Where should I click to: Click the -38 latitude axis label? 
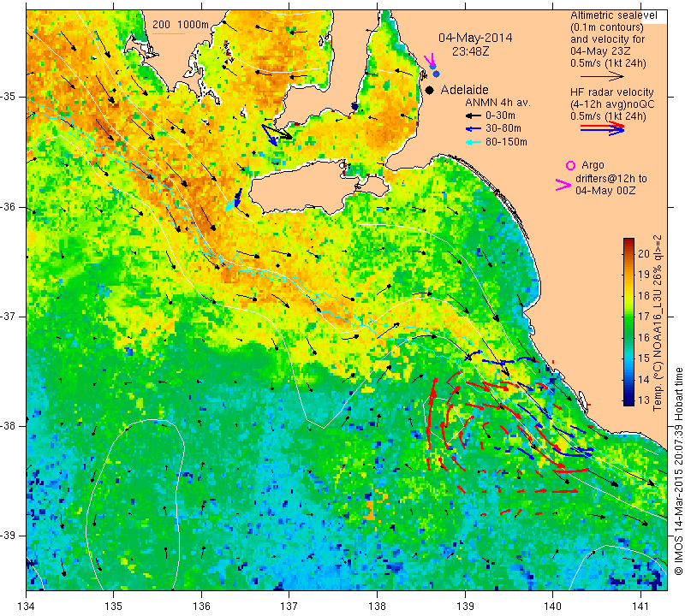click(x=9, y=426)
